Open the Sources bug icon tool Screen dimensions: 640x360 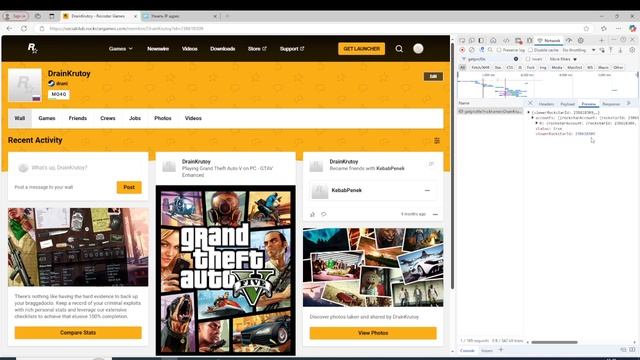coord(529,40)
